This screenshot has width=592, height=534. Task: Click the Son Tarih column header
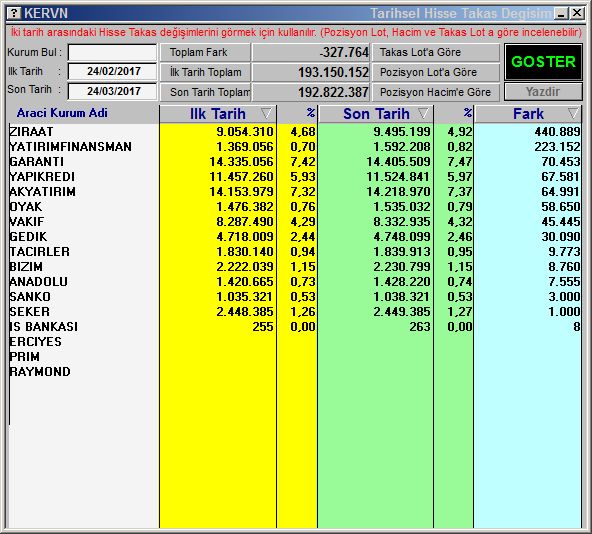pos(376,114)
